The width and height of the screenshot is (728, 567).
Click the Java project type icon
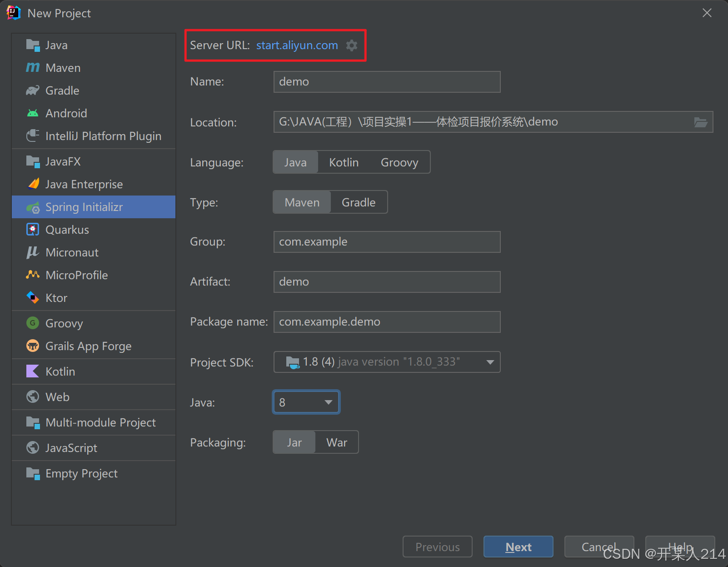pyautogui.click(x=33, y=45)
